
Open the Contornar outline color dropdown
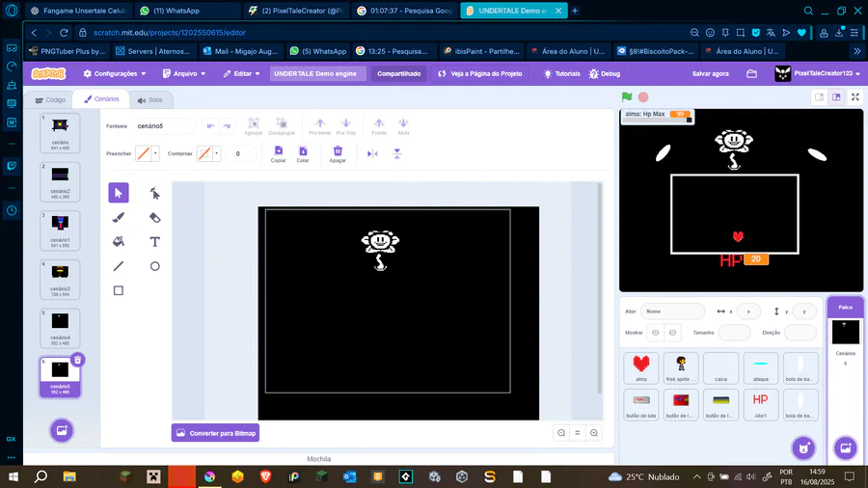pyautogui.click(x=216, y=153)
